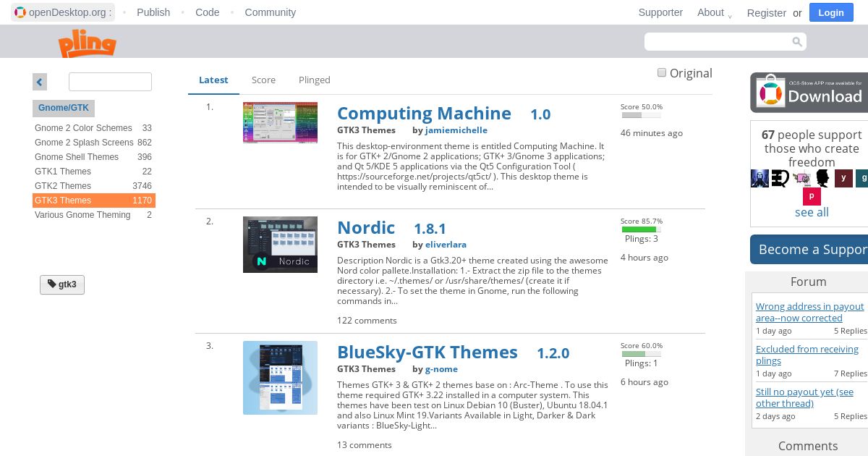This screenshot has height=456, width=868.
Task: Click Nordic version number 1.8.1
Action: [430, 229]
